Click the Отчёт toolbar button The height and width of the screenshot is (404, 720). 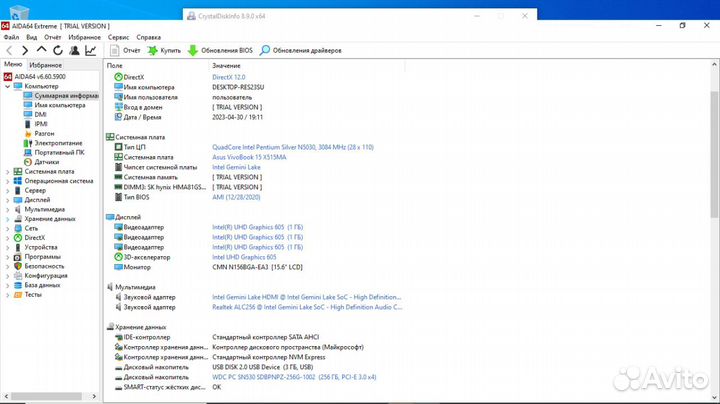[x=125, y=50]
